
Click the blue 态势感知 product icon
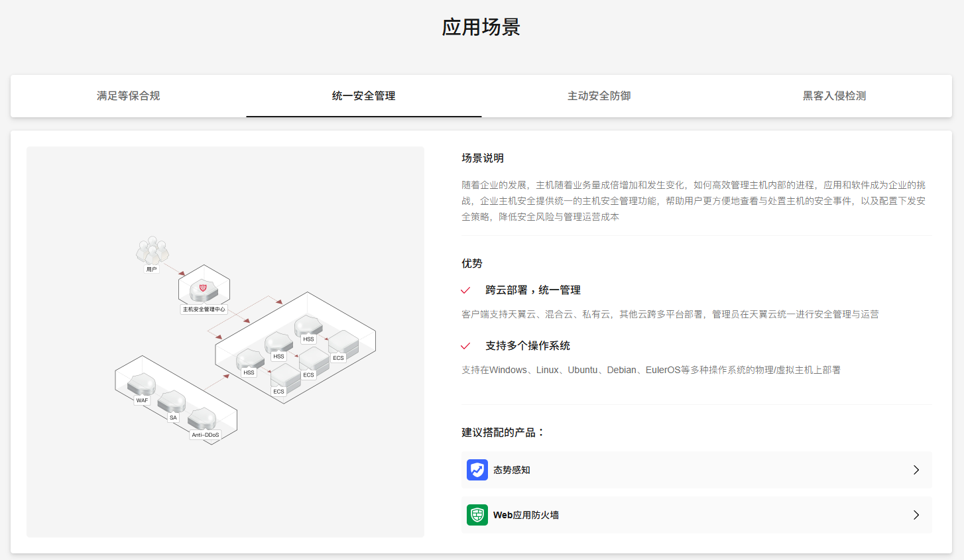click(x=477, y=470)
